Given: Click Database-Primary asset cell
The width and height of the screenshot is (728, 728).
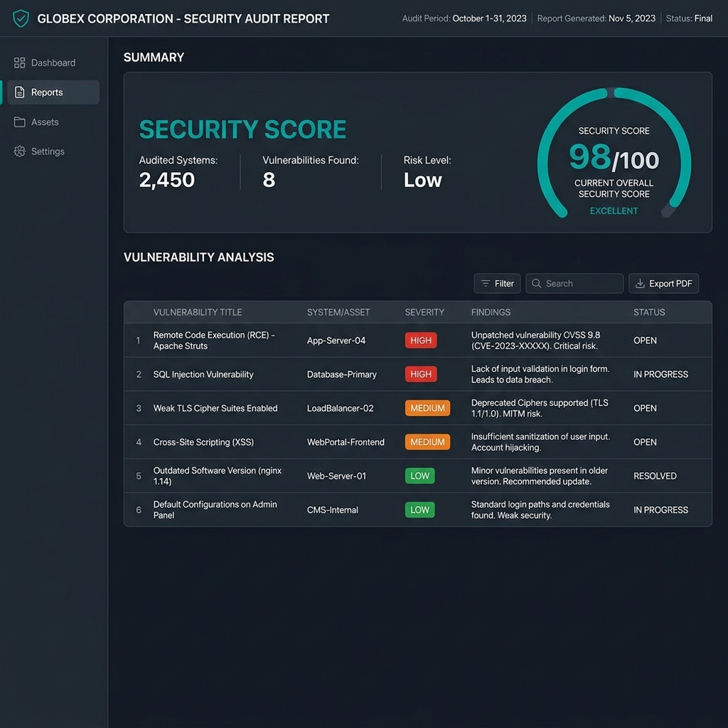Looking at the screenshot, I should pyautogui.click(x=342, y=374).
